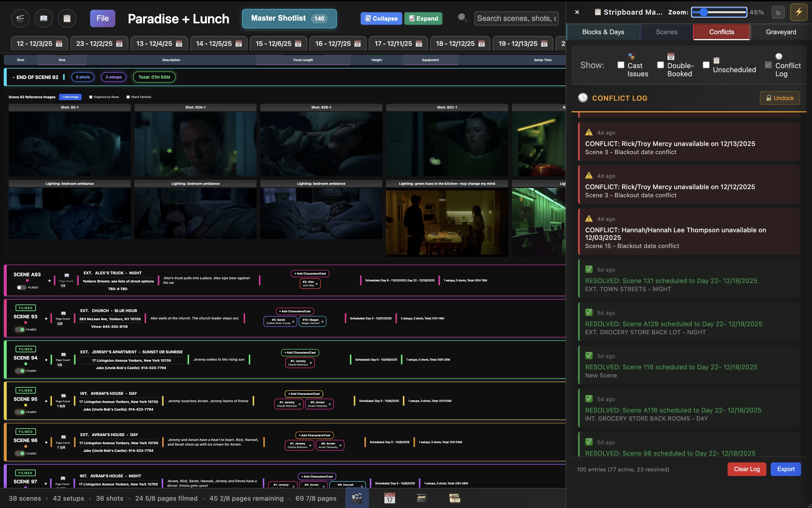Click the clipboard icon in the header

(x=67, y=18)
